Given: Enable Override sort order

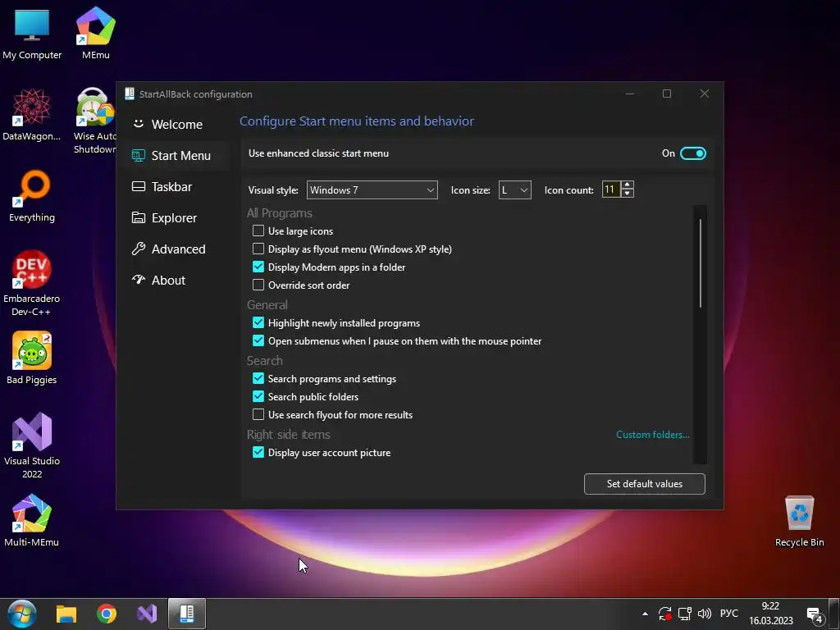Looking at the screenshot, I should pyautogui.click(x=258, y=285).
